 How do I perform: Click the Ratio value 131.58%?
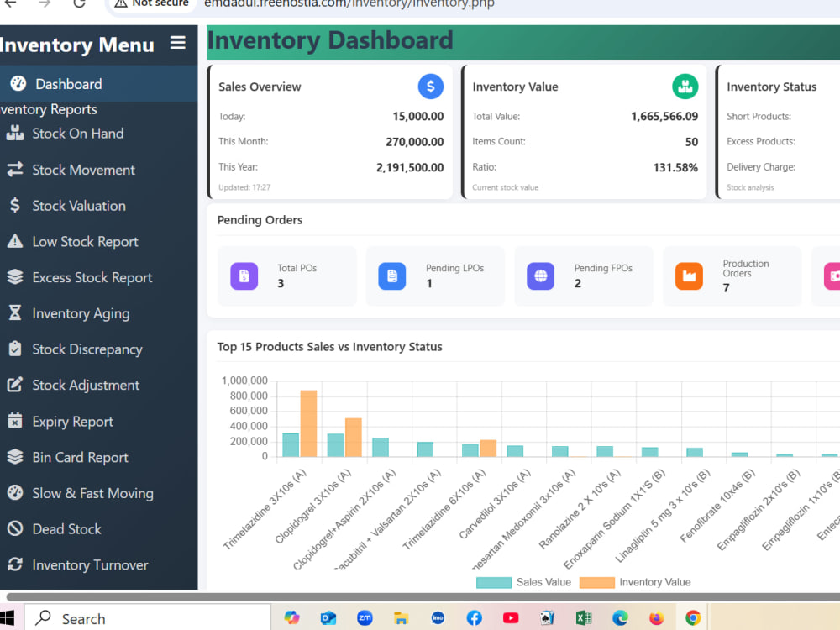(675, 168)
